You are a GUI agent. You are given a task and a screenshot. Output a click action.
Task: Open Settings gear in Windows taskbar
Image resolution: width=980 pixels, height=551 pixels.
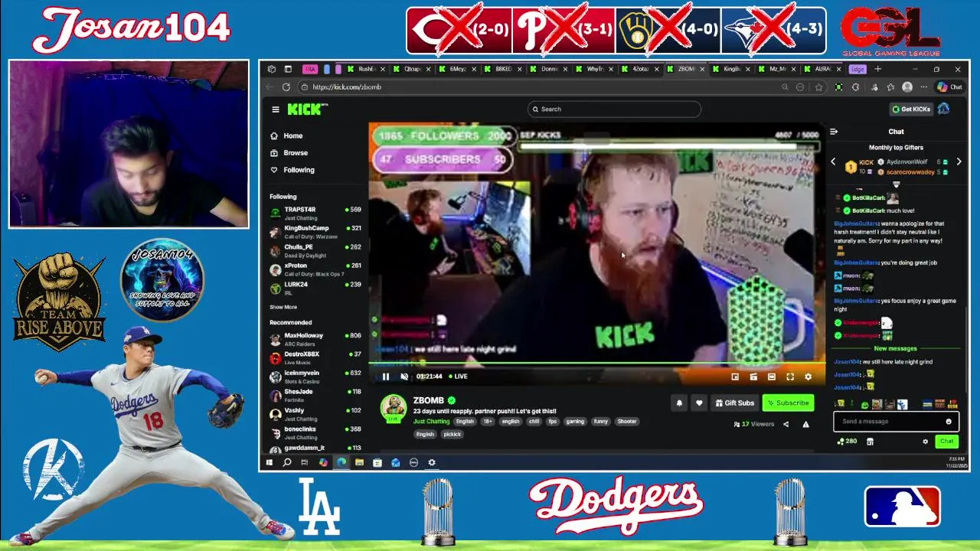[x=432, y=462]
